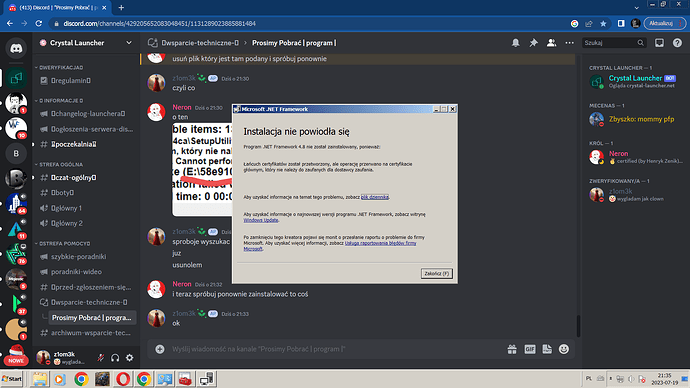Select Zbyszko member in member list
690x388 pixels.
click(634, 119)
